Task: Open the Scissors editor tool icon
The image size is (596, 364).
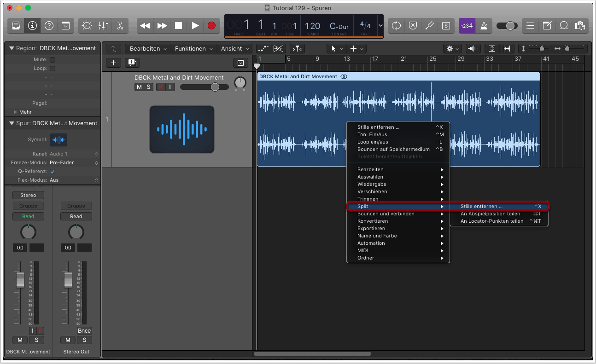Action: click(x=120, y=26)
